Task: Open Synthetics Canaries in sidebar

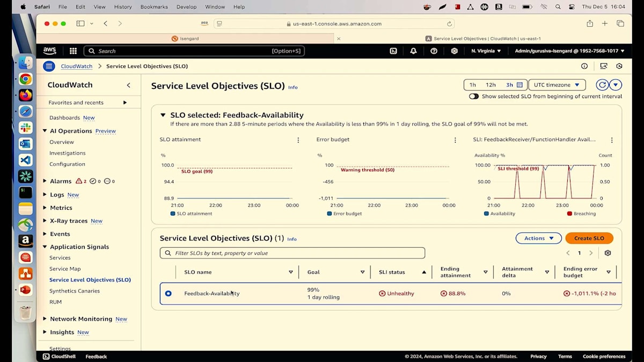Action: 74,291
